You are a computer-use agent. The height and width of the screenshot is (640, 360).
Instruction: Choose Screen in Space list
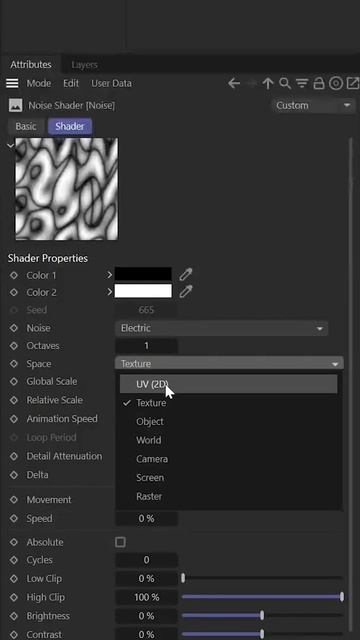click(229, 478)
